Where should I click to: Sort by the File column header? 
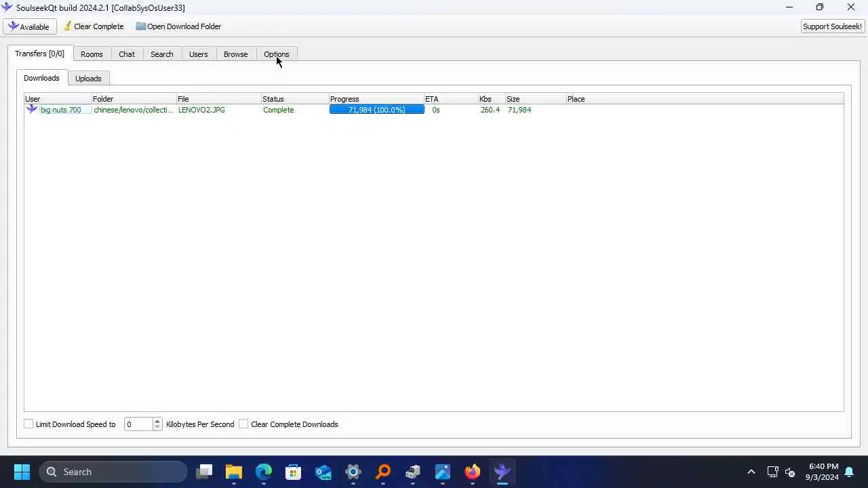click(x=219, y=99)
